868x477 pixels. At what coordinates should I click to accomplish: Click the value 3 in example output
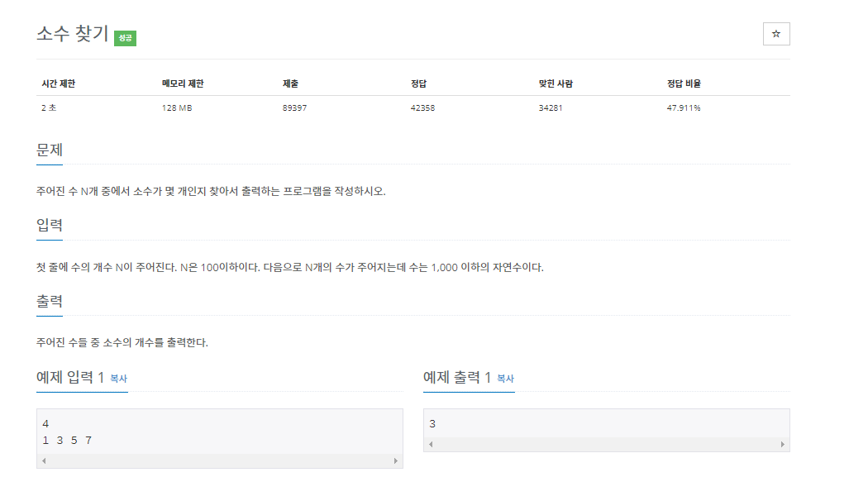pyautogui.click(x=432, y=424)
